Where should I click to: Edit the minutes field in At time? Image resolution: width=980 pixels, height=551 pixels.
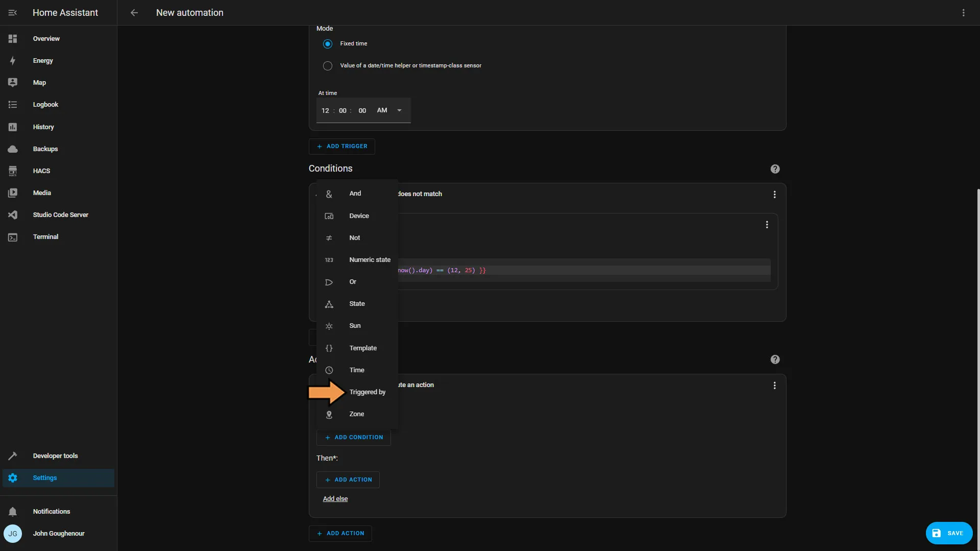(342, 111)
